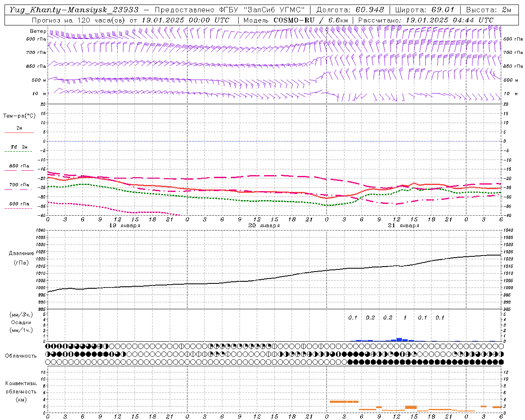Click the Широта: 69.01 value
Image resolution: width=525 pixels, height=420 pixels.
pyautogui.click(x=425, y=10)
